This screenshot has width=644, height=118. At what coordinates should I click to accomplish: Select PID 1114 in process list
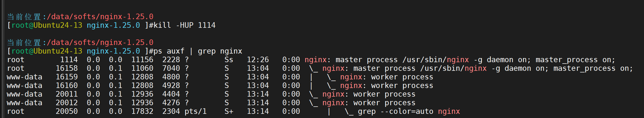[x=69, y=60]
